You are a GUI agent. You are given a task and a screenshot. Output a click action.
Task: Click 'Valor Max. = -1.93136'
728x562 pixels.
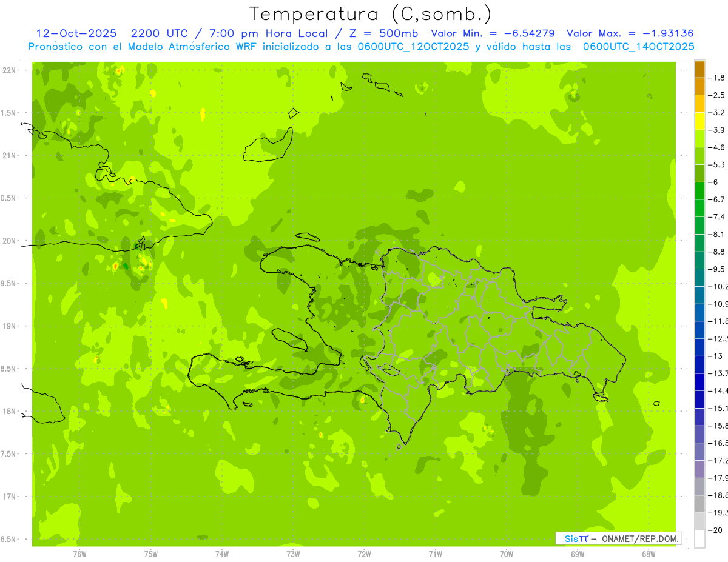630,33
